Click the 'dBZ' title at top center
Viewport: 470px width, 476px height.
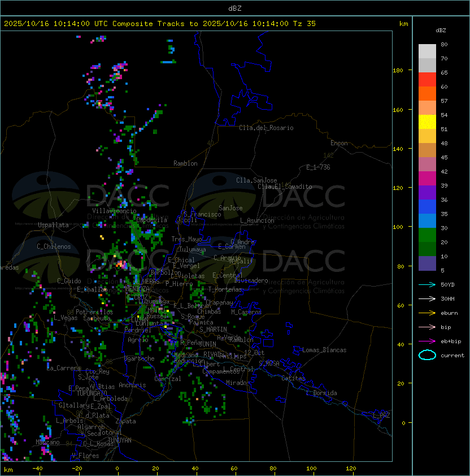(x=235, y=8)
